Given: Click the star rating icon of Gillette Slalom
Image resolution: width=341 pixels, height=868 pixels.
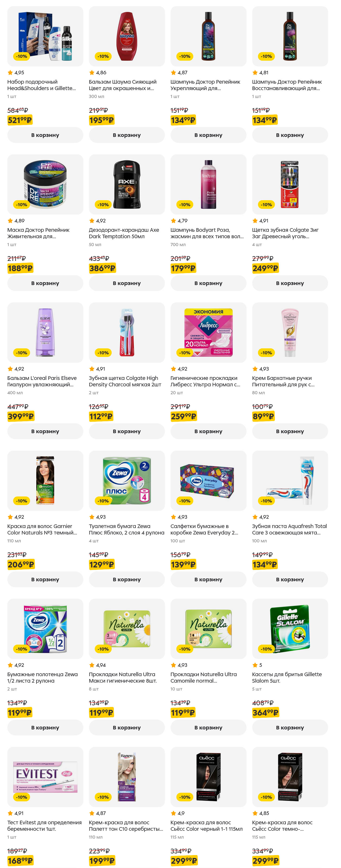Looking at the screenshot, I should click(255, 665).
